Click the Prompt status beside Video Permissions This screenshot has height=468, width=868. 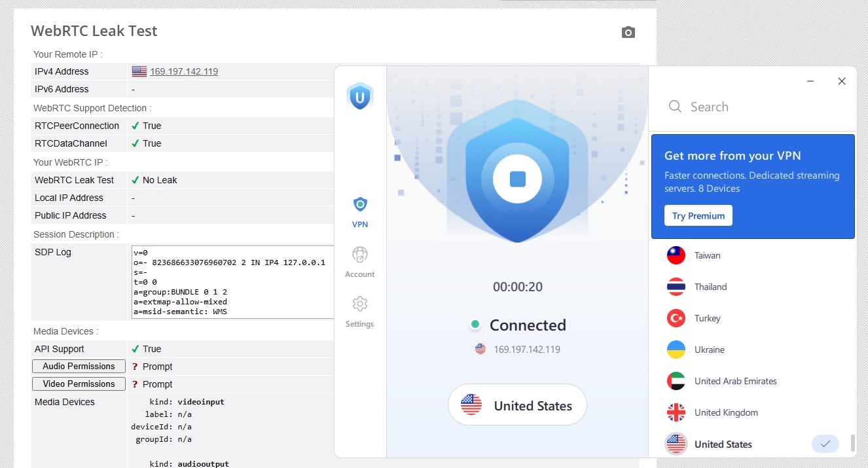click(x=158, y=384)
